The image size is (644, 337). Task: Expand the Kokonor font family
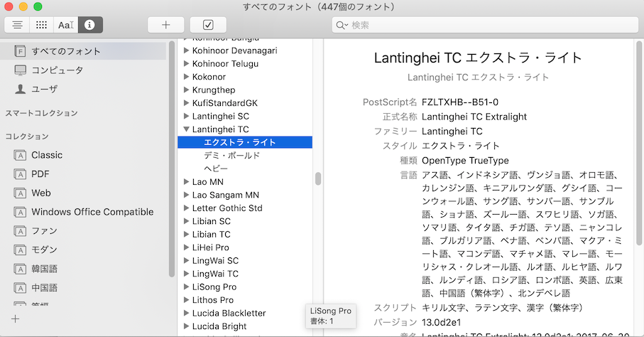point(186,77)
